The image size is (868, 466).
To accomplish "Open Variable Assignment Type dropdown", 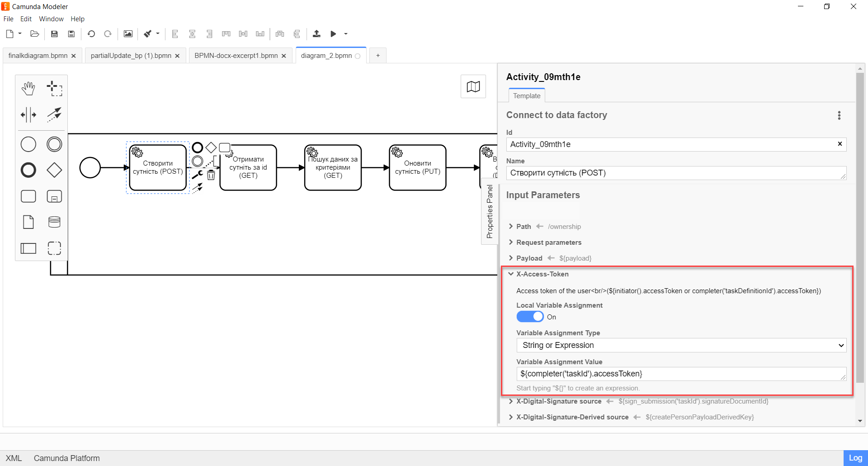I will [x=681, y=345].
